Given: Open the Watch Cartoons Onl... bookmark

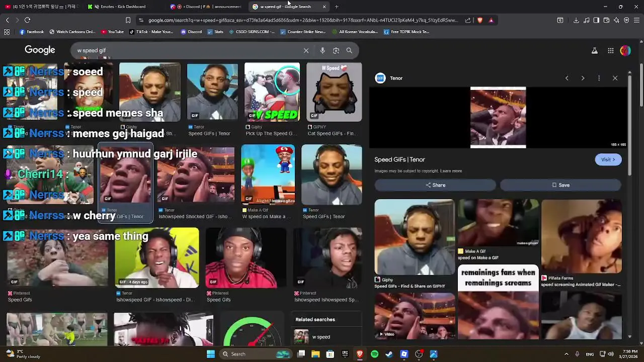Looking at the screenshot, I should [72, 32].
